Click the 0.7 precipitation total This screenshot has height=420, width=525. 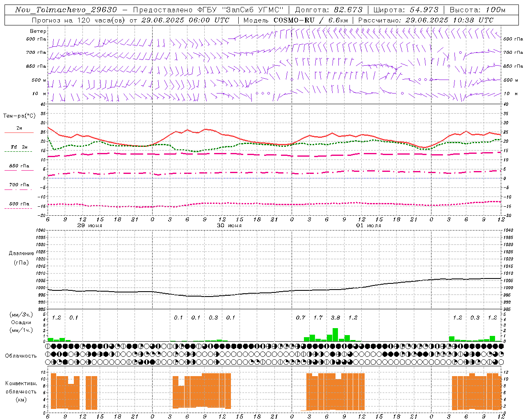(301, 317)
